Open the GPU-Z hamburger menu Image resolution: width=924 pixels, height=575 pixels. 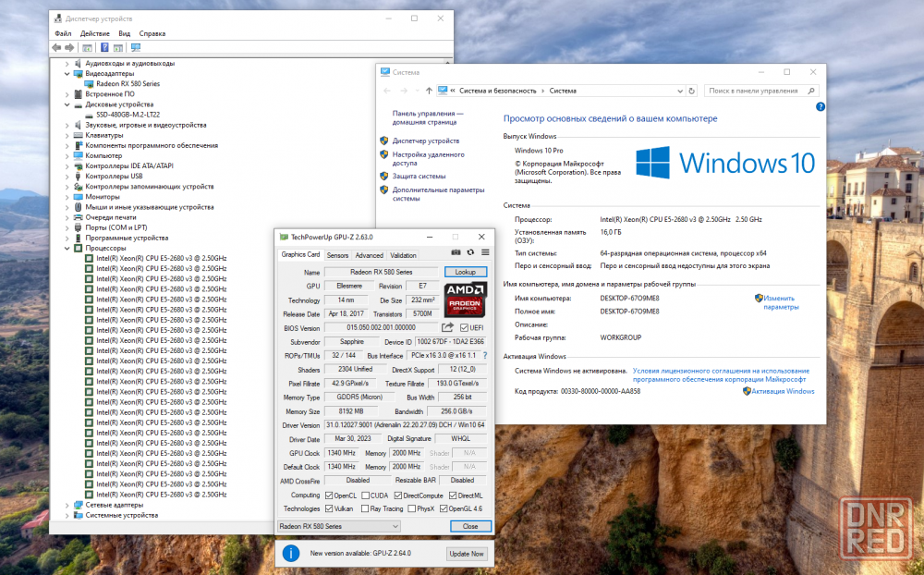[485, 252]
